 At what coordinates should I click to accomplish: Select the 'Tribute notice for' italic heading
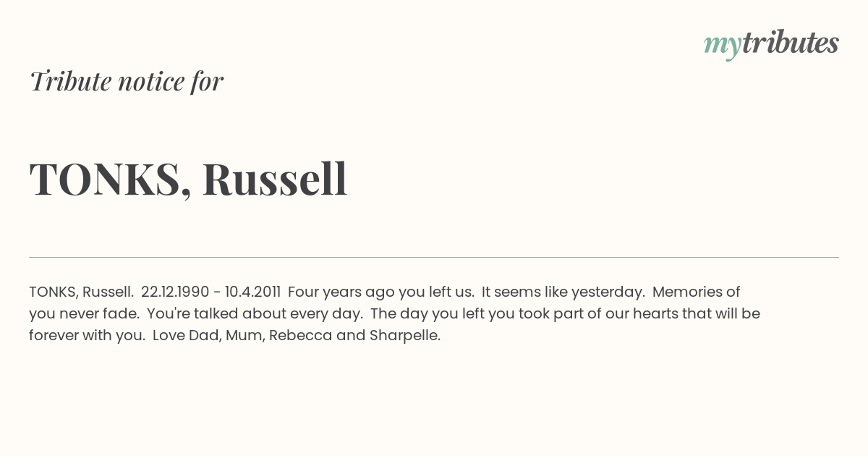pos(127,81)
